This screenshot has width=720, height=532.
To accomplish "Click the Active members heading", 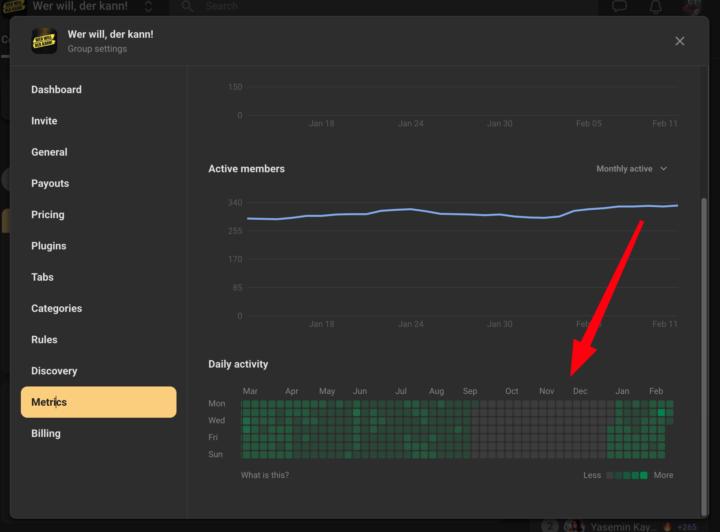I will tap(246, 168).
